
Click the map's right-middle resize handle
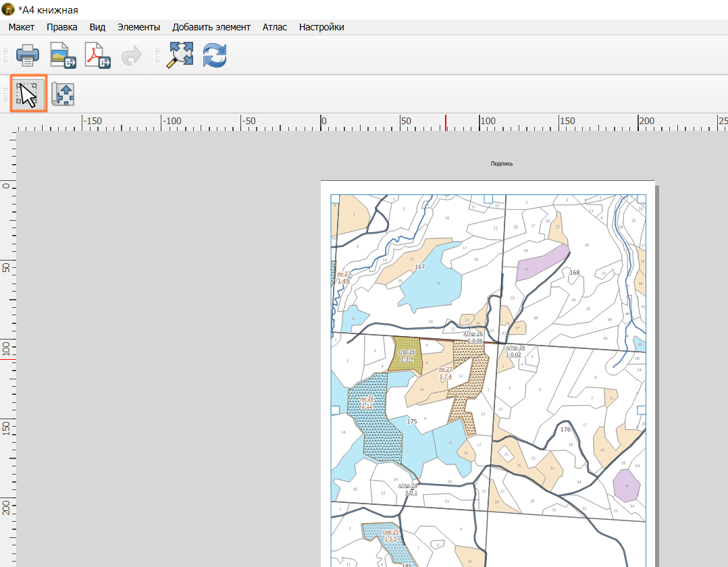[x=641, y=410]
